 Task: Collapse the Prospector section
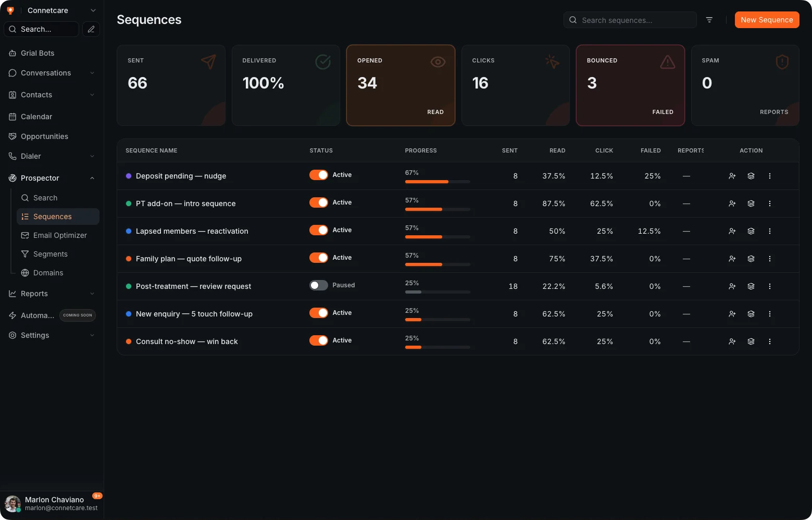coord(92,178)
